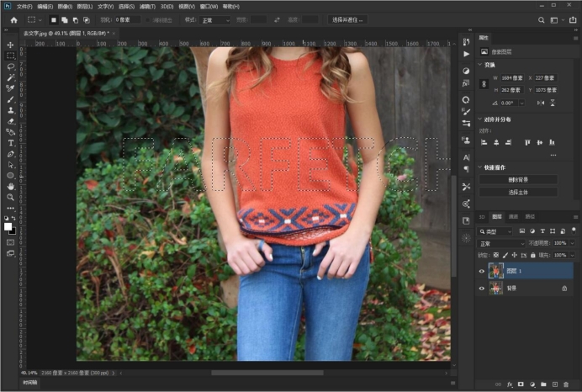Select the Brush tool

point(10,99)
